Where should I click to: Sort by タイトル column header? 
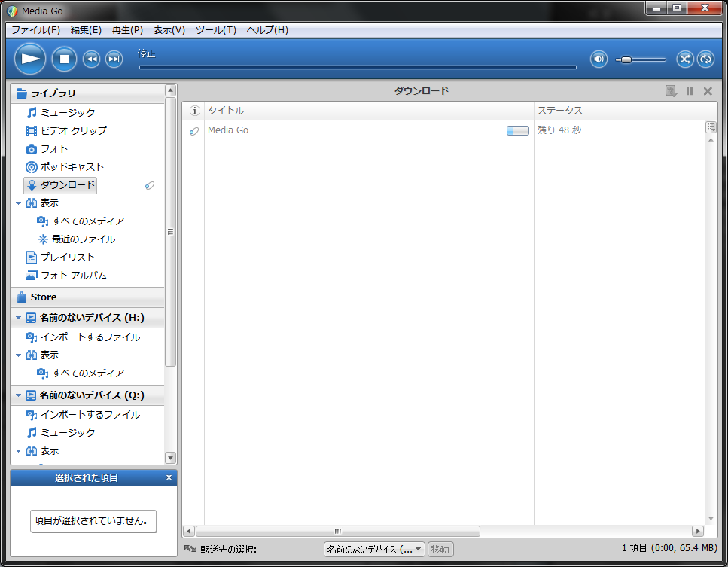[x=369, y=111]
